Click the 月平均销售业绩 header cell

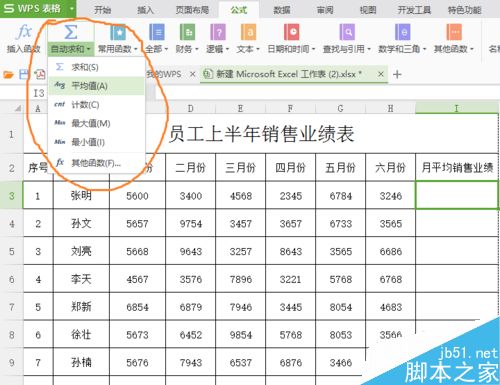457,167
